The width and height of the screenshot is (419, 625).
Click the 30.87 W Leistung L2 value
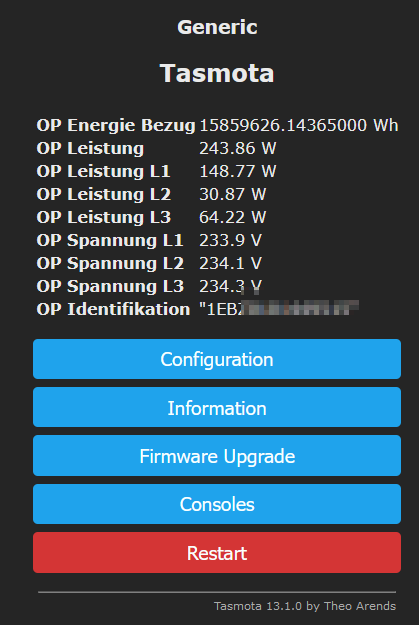click(232, 194)
